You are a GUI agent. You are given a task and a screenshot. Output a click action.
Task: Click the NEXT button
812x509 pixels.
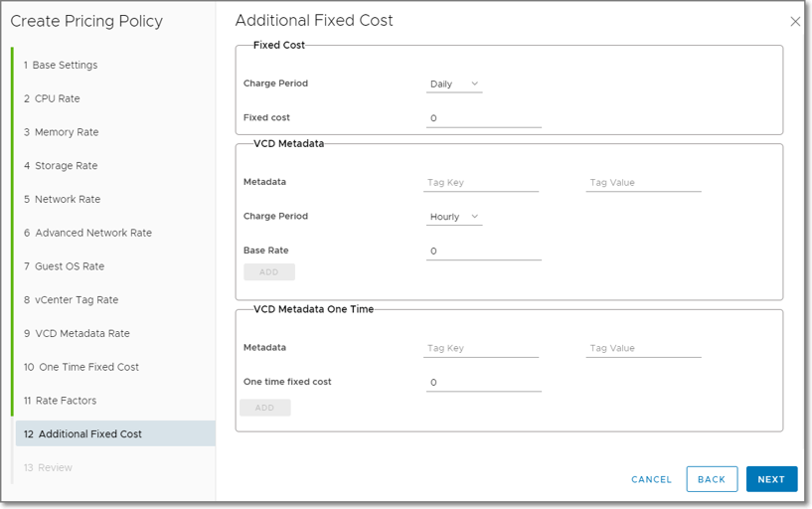tap(771, 479)
